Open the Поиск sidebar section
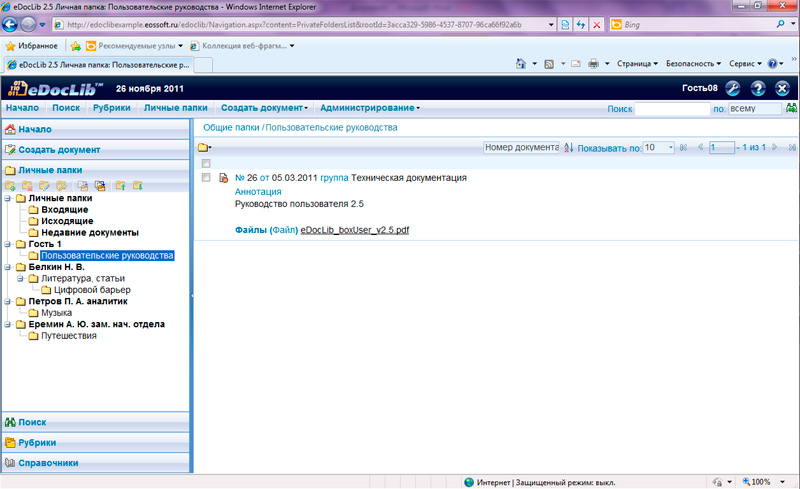Image resolution: width=800 pixels, height=489 pixels. point(95,422)
